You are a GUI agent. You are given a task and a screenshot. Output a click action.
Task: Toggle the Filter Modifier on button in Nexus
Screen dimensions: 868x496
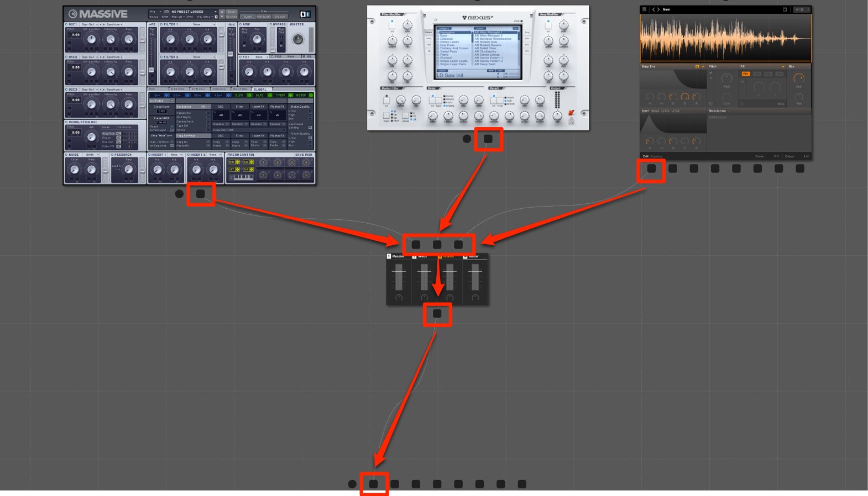click(x=392, y=26)
